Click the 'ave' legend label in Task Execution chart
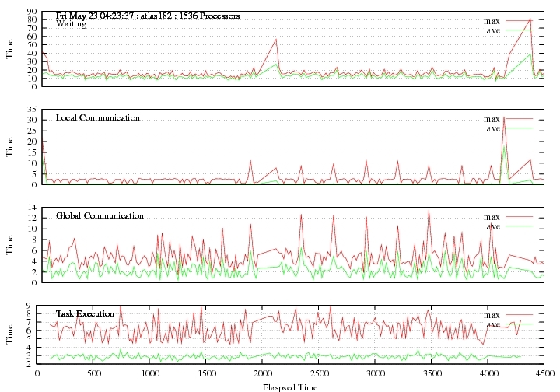This screenshot has height=392, width=560. (493, 324)
